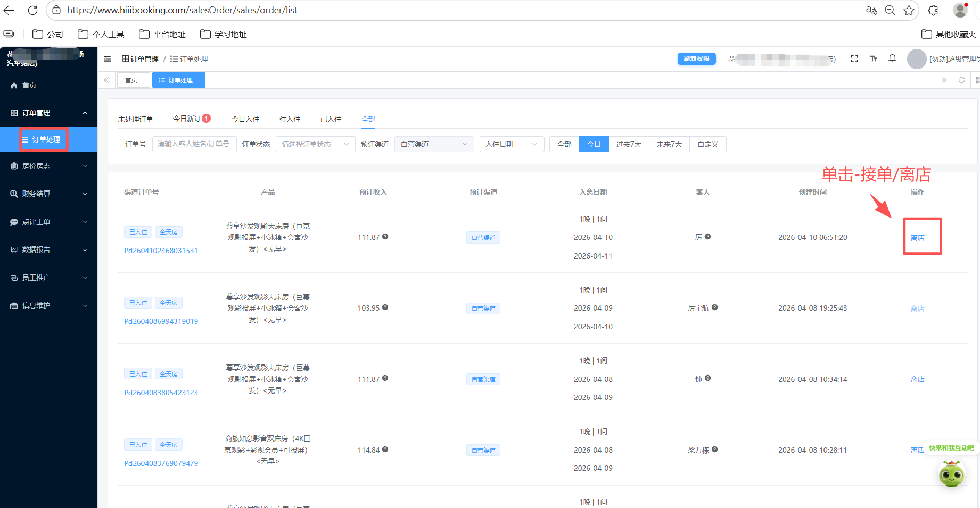Click info icon next to 111.87 income
The width and height of the screenshot is (980, 508).
click(x=385, y=237)
